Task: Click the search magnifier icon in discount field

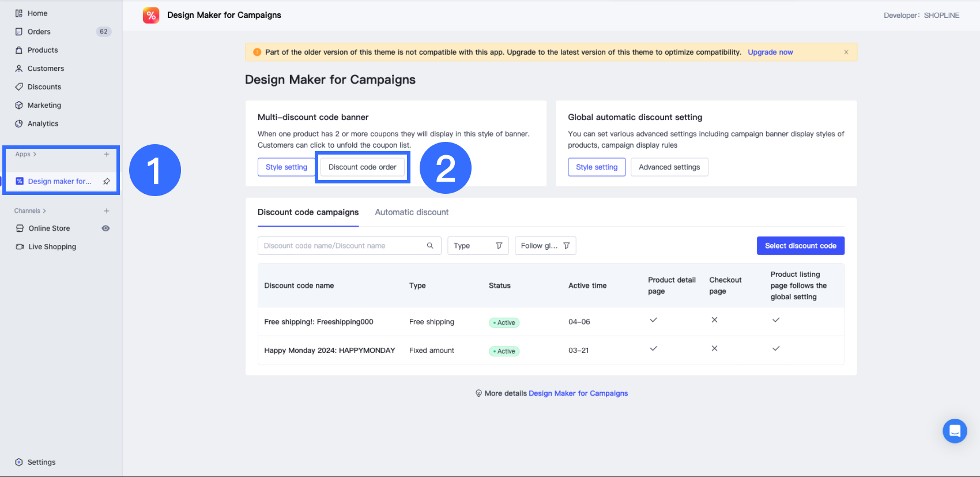Action: pos(430,246)
